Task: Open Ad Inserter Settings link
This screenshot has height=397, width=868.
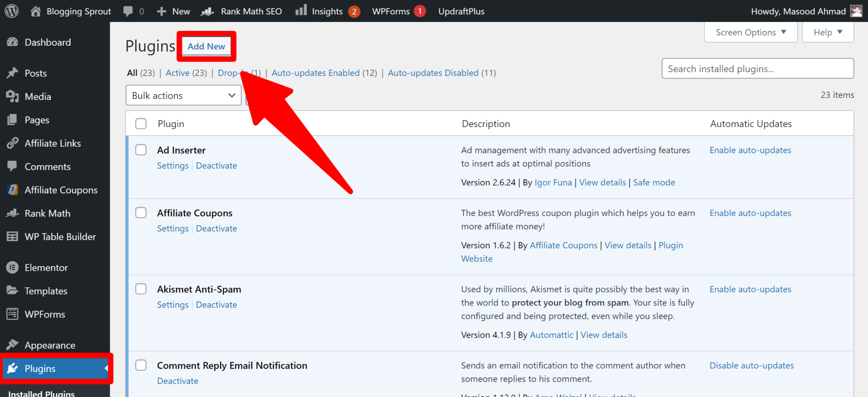Action: pyautogui.click(x=172, y=166)
